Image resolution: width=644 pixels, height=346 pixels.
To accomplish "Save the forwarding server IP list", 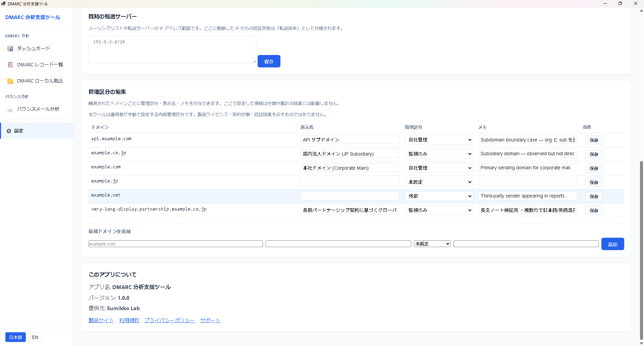I will click(269, 61).
